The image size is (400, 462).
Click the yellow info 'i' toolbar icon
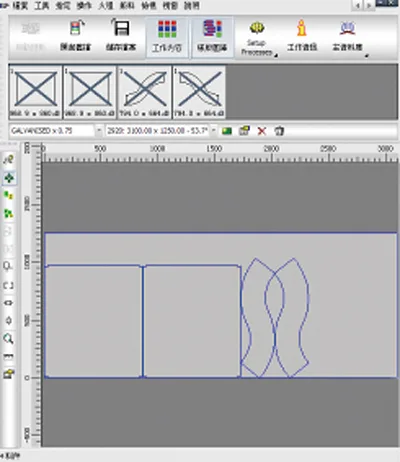[302, 28]
